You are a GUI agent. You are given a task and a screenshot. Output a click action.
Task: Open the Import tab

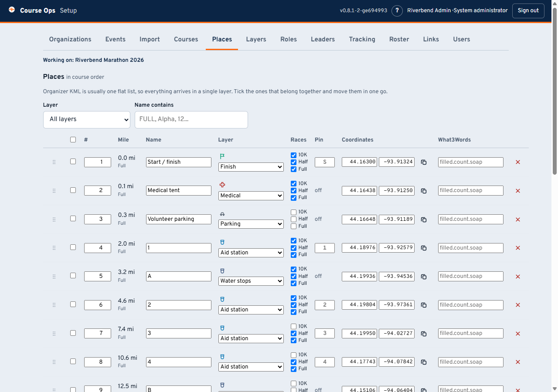point(150,39)
